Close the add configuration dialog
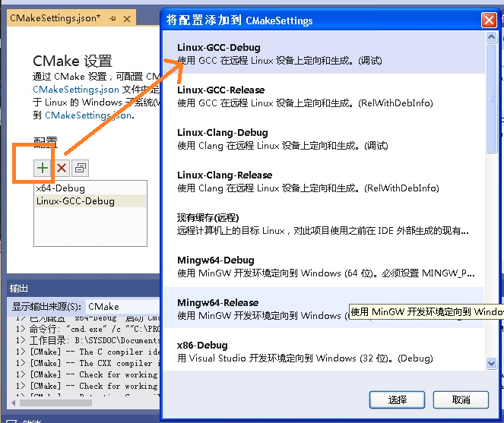Image resolution: width=504 pixels, height=423 pixels. pyautogui.click(x=489, y=21)
